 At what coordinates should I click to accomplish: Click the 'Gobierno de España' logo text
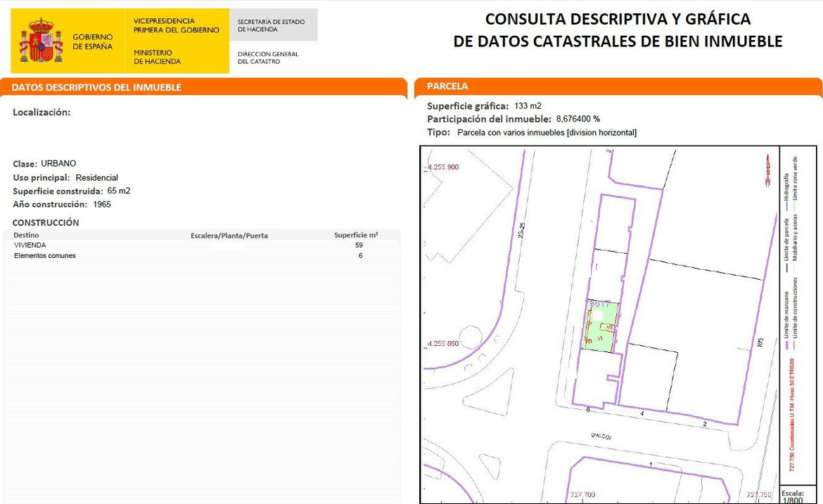click(x=92, y=41)
